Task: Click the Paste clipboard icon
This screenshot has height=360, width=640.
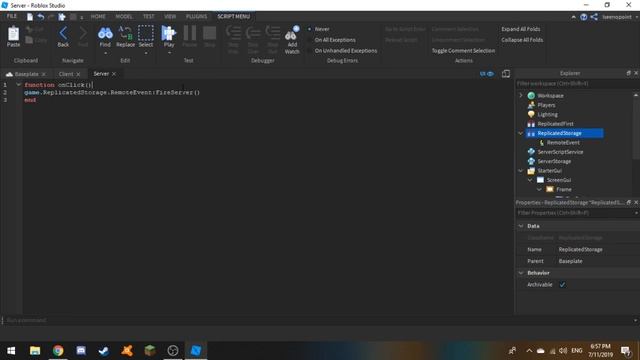Action: click(x=13, y=33)
